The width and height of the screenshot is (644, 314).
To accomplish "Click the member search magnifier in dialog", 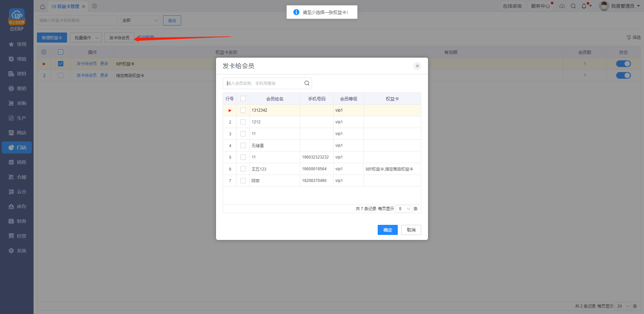I will [307, 83].
